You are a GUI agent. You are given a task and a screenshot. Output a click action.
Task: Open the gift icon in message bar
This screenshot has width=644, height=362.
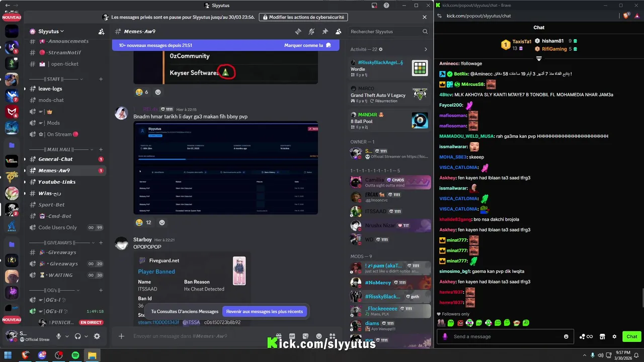tap(278, 336)
